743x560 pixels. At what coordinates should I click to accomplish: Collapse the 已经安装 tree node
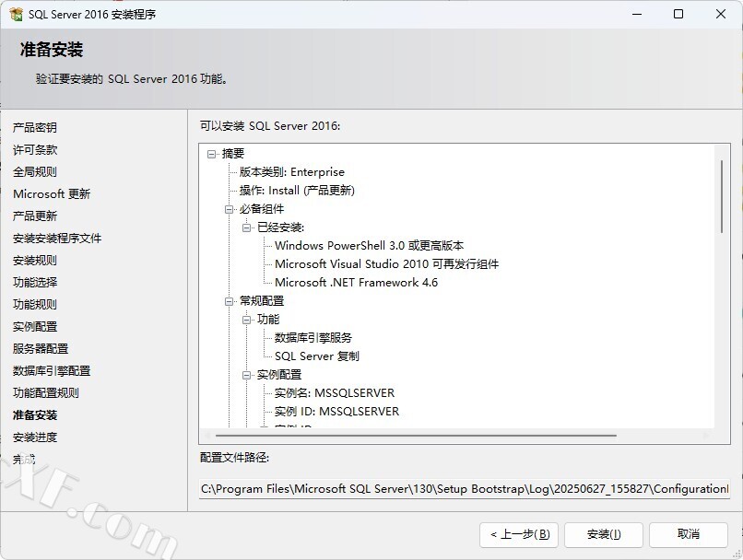246,227
